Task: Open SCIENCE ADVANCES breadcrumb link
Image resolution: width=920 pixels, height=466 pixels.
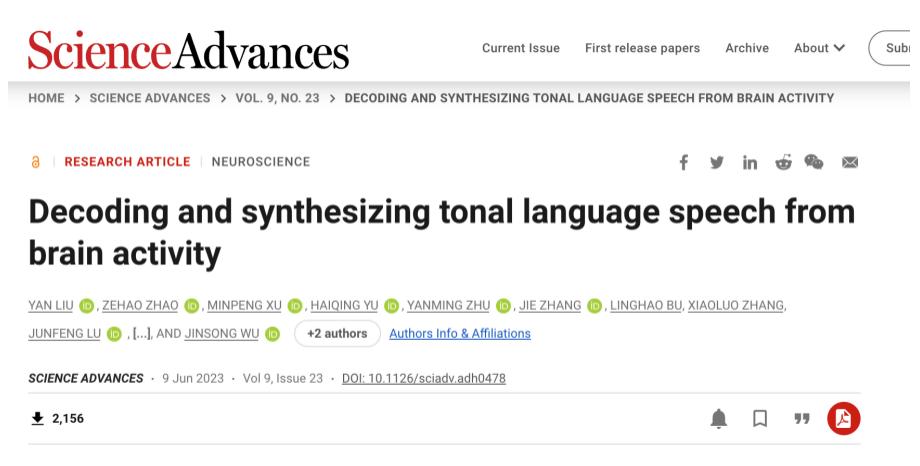Action: coord(150,98)
